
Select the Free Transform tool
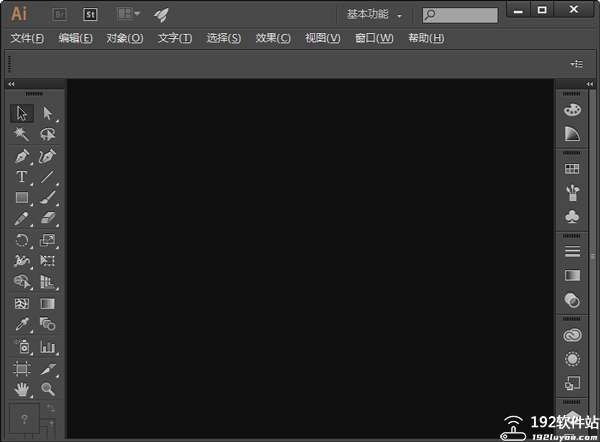tap(47, 261)
